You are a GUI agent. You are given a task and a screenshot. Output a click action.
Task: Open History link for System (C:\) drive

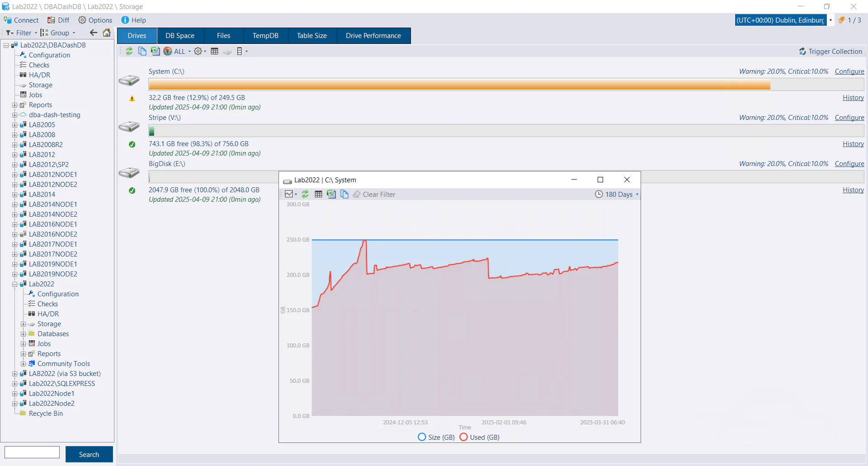click(x=853, y=98)
